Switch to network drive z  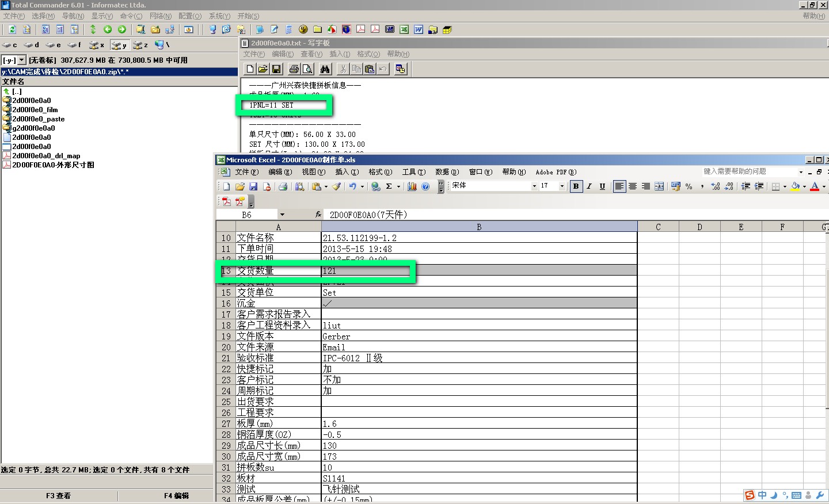pos(140,45)
